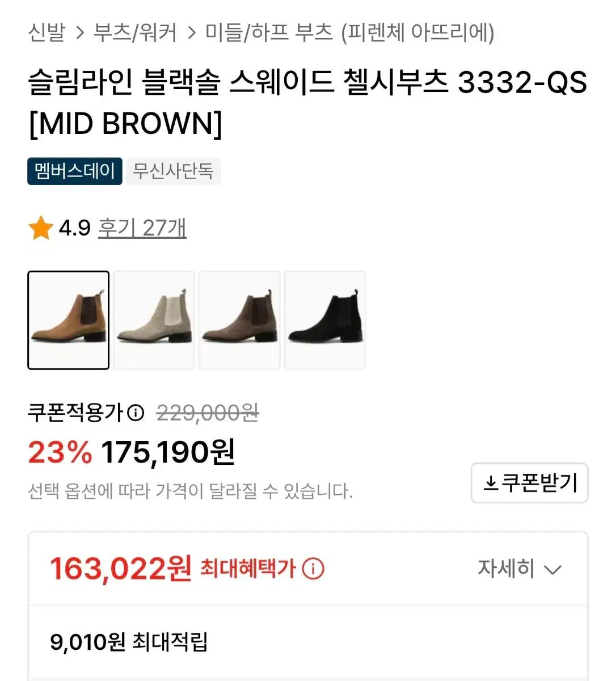616x681 pixels.
Task: Select the dark taupe boot thumbnail
Action: (240, 320)
